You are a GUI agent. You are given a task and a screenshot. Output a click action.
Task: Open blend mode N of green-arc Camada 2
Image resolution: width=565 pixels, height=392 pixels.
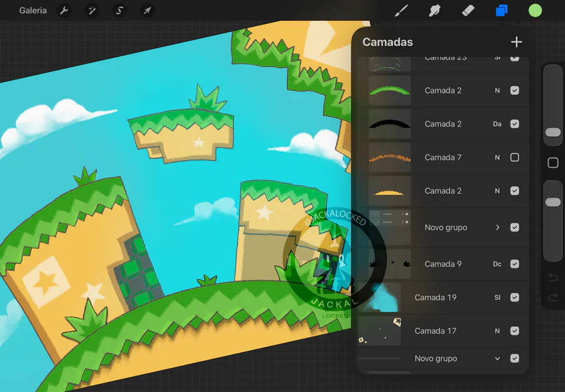pos(497,90)
